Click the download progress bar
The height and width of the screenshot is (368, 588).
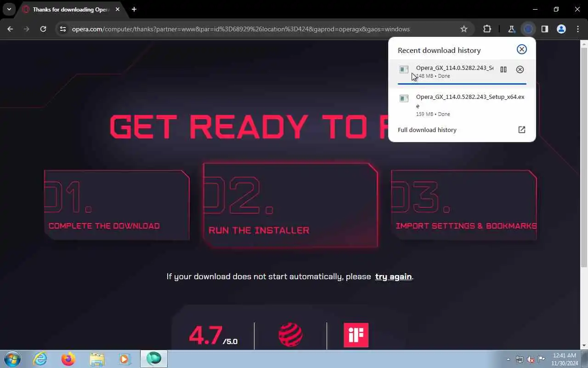tap(462, 84)
